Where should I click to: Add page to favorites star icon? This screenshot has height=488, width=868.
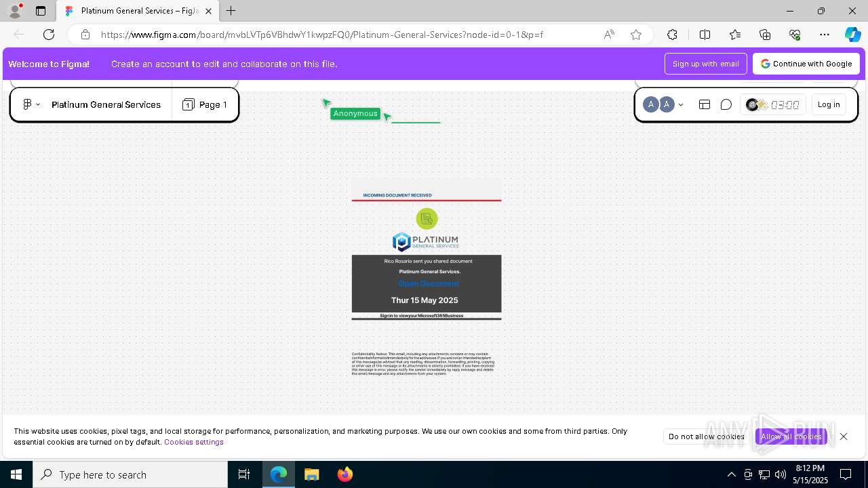[x=636, y=35]
